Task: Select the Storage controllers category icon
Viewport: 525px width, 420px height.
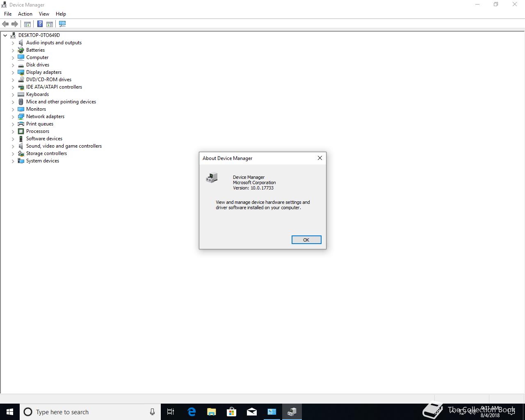Action: click(21, 153)
